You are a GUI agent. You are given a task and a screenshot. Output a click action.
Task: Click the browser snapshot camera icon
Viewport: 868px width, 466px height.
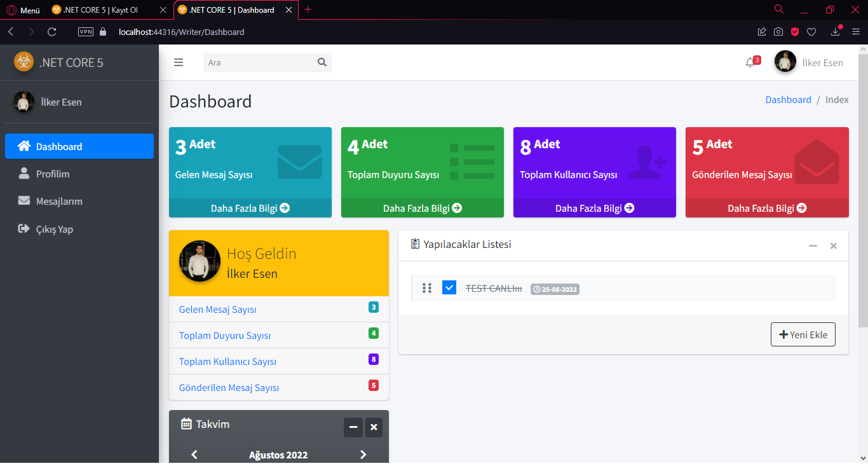tap(778, 32)
